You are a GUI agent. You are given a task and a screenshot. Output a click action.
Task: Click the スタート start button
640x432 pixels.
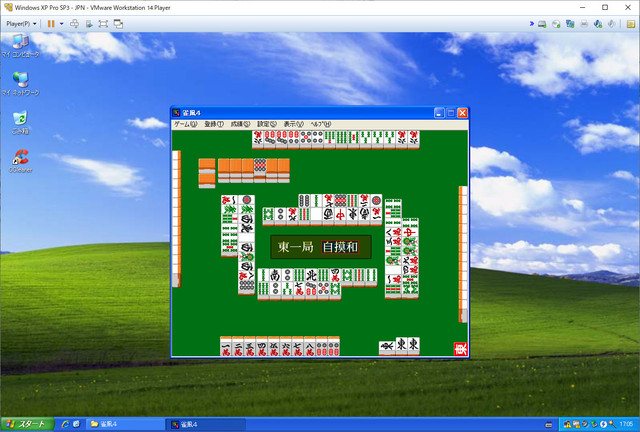click(x=27, y=424)
